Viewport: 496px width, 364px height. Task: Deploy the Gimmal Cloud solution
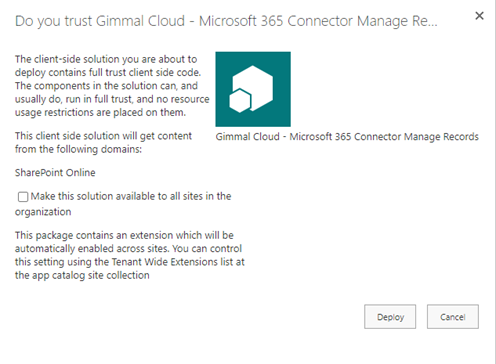[390, 317]
